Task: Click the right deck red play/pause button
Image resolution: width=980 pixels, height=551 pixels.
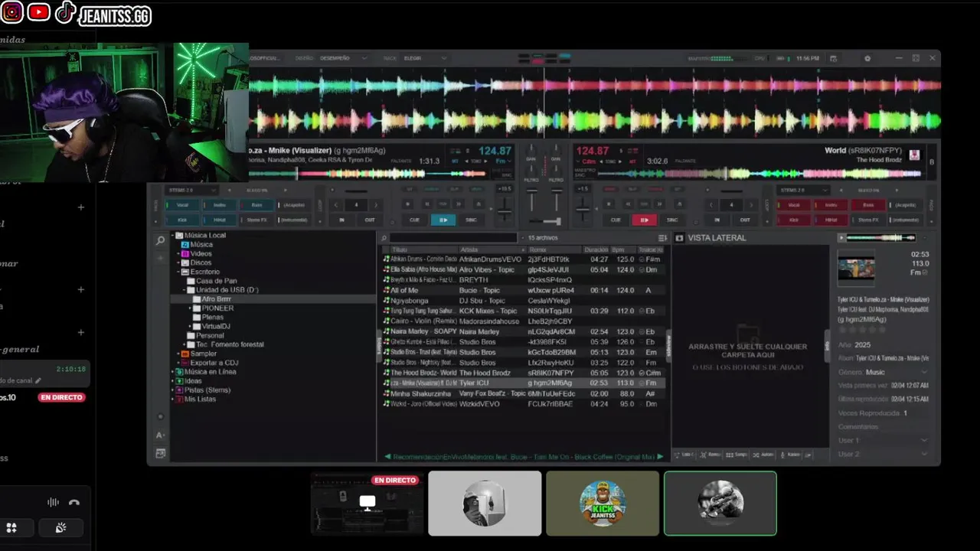Action: [644, 220]
